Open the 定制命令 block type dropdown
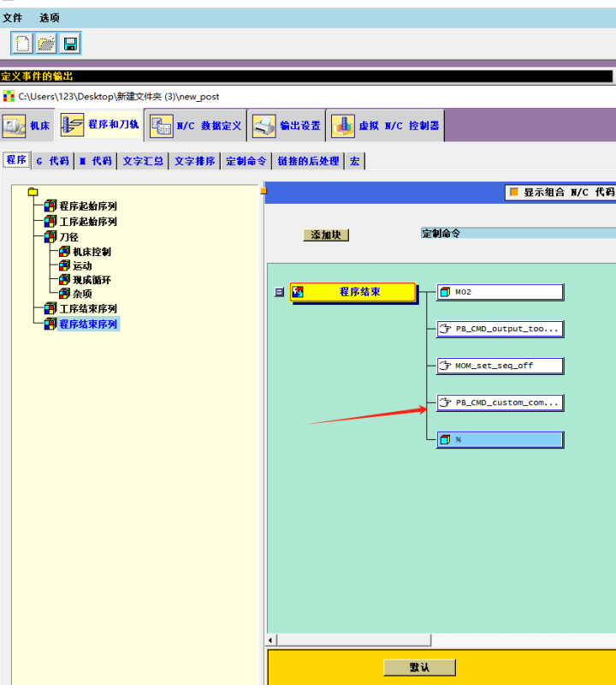 [x=517, y=233]
